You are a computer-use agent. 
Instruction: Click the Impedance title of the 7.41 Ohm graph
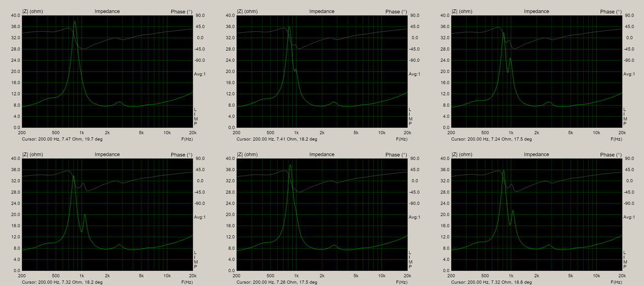coord(322,11)
